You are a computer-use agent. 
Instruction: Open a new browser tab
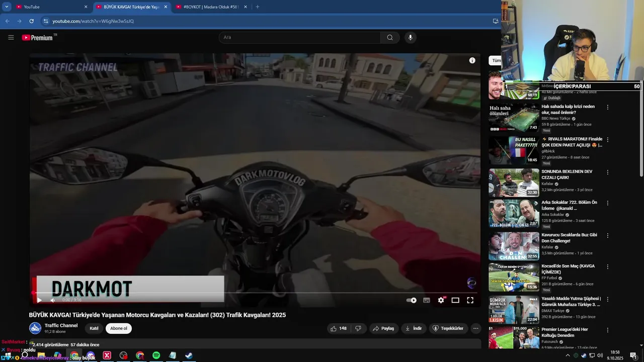(x=258, y=7)
